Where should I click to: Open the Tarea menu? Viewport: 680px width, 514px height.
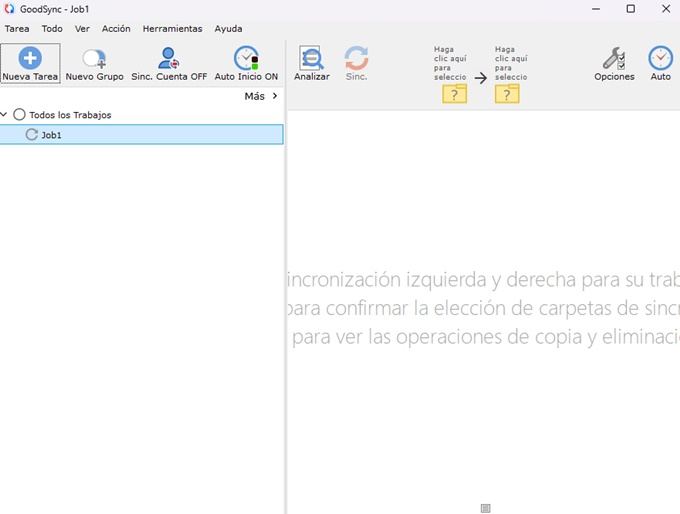[17, 29]
